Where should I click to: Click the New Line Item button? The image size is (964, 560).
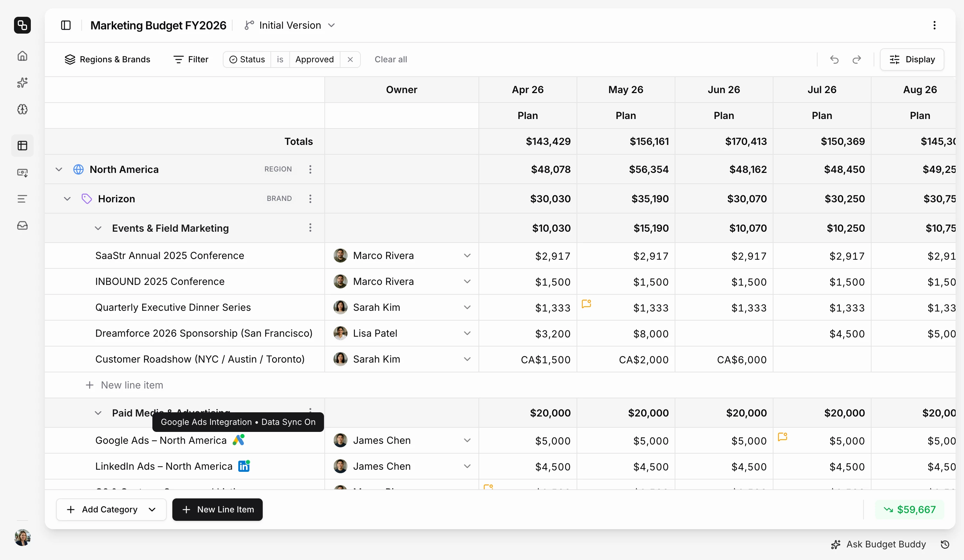click(x=217, y=510)
